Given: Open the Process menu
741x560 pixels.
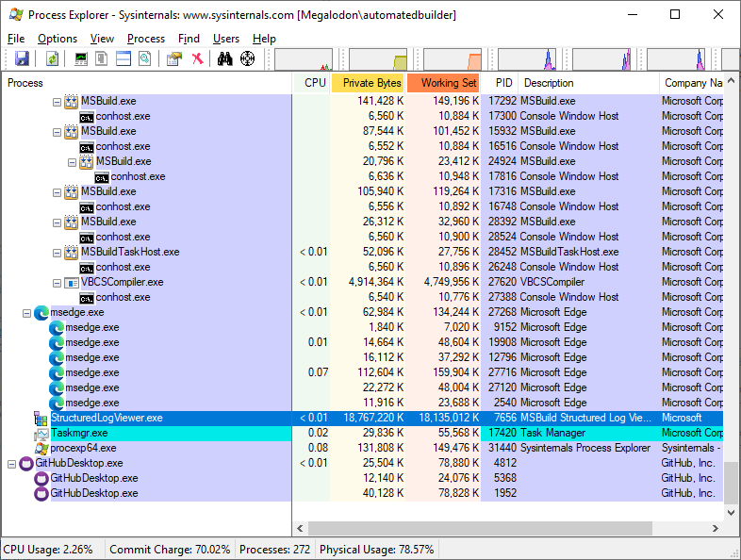Looking at the screenshot, I should point(146,39).
